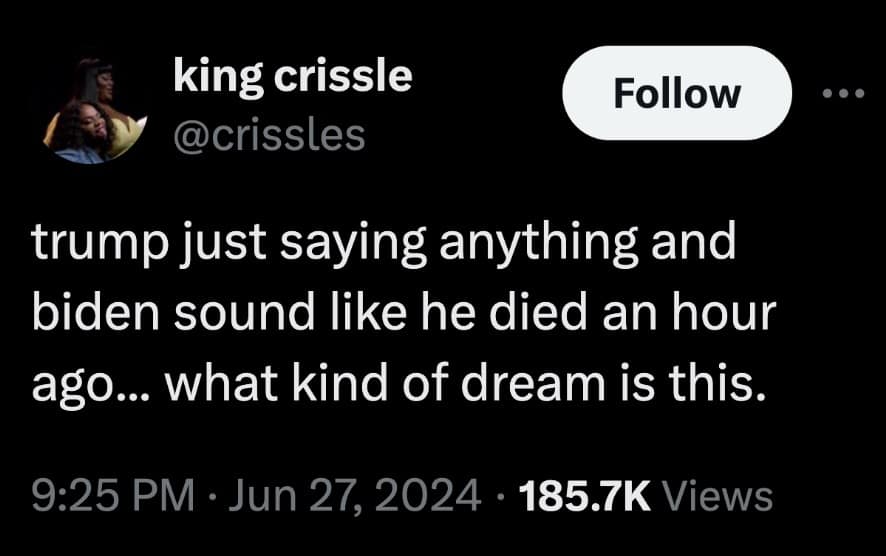Click the @crissles handle
Screen dimensions: 886x556
point(269,134)
